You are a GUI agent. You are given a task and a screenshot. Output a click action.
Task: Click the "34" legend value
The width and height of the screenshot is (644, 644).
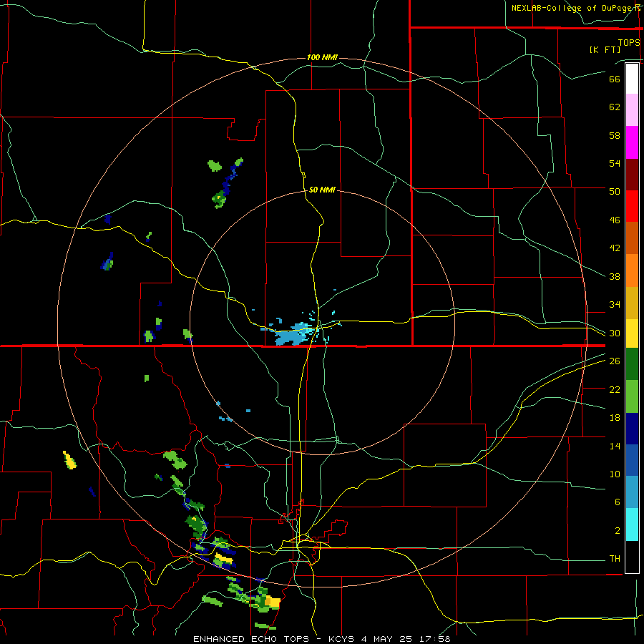tap(615, 304)
